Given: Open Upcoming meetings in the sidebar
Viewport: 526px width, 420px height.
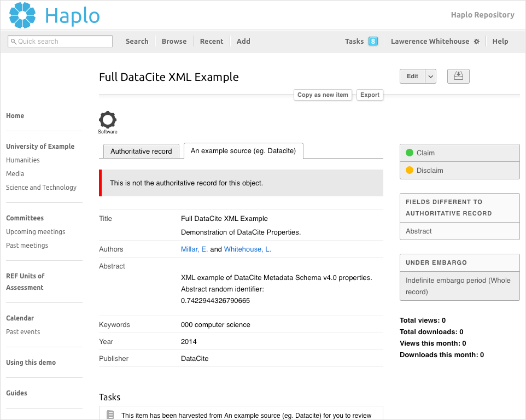Looking at the screenshot, I should [x=36, y=232].
